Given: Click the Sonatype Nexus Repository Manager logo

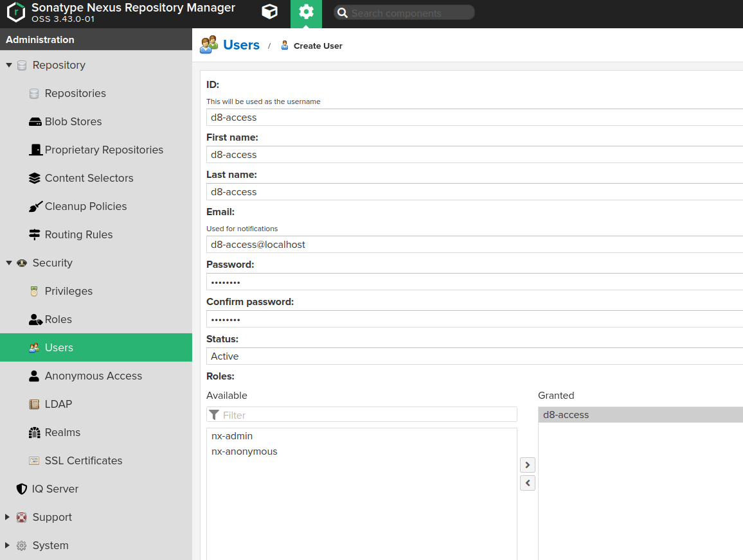Looking at the screenshot, I should [x=15, y=13].
